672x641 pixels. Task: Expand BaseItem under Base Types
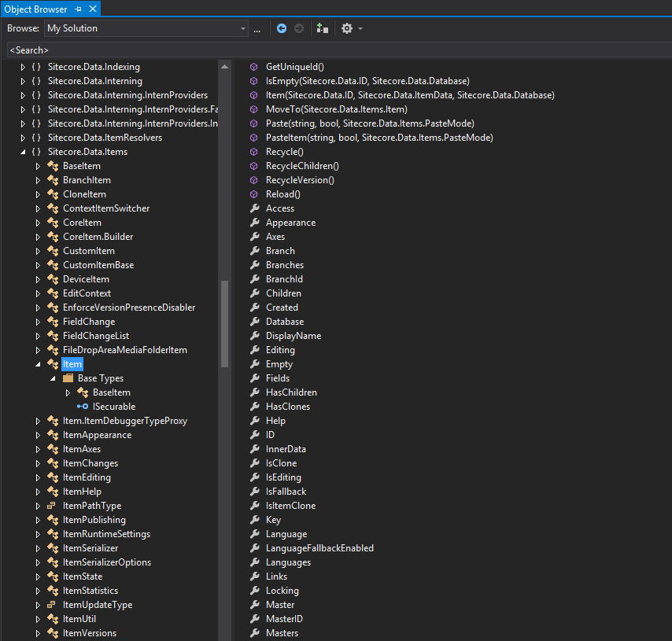[x=68, y=392]
